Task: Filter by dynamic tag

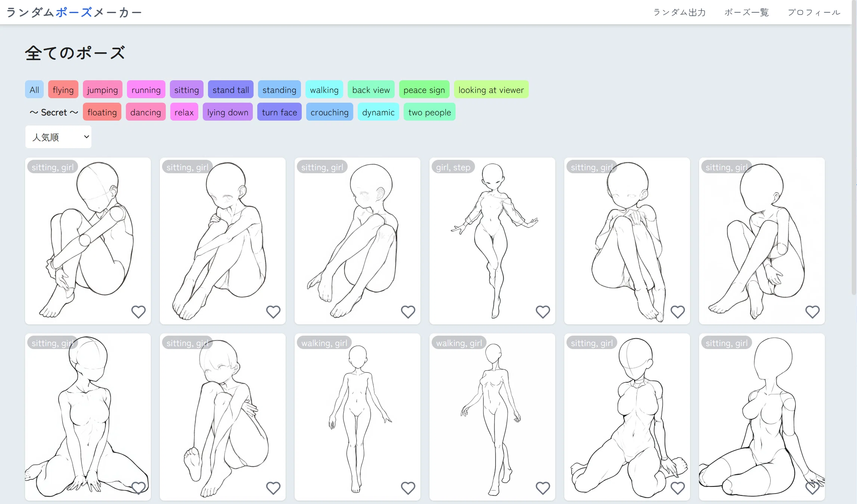Action: click(x=378, y=112)
